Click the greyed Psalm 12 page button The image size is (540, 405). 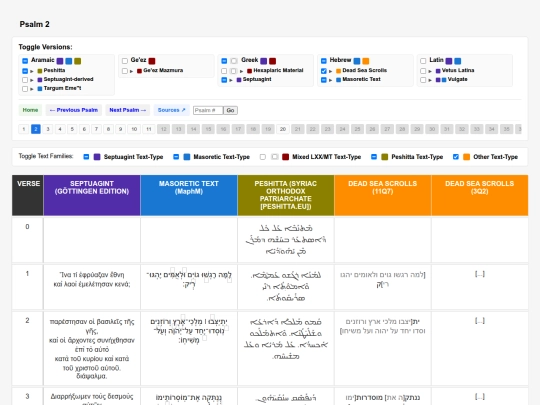point(164,129)
